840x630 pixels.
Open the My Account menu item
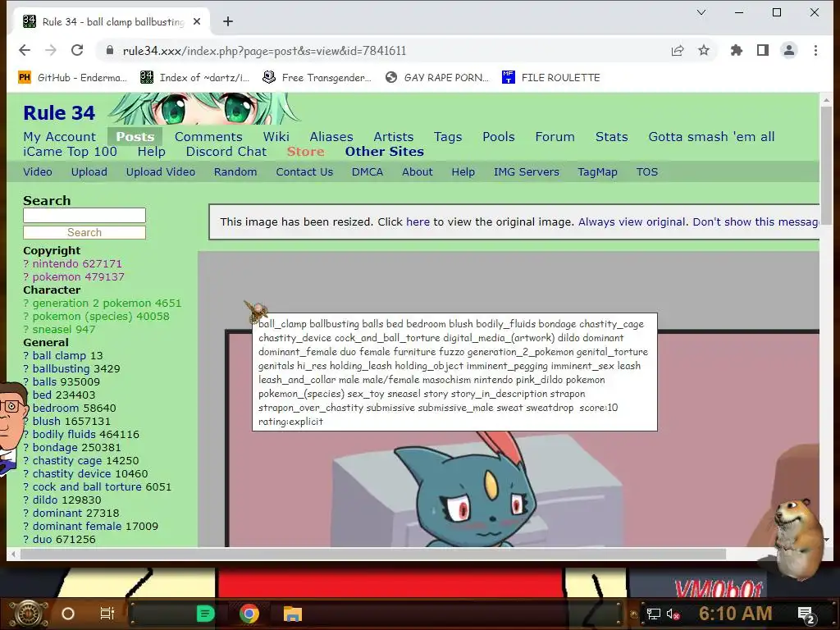(x=59, y=137)
